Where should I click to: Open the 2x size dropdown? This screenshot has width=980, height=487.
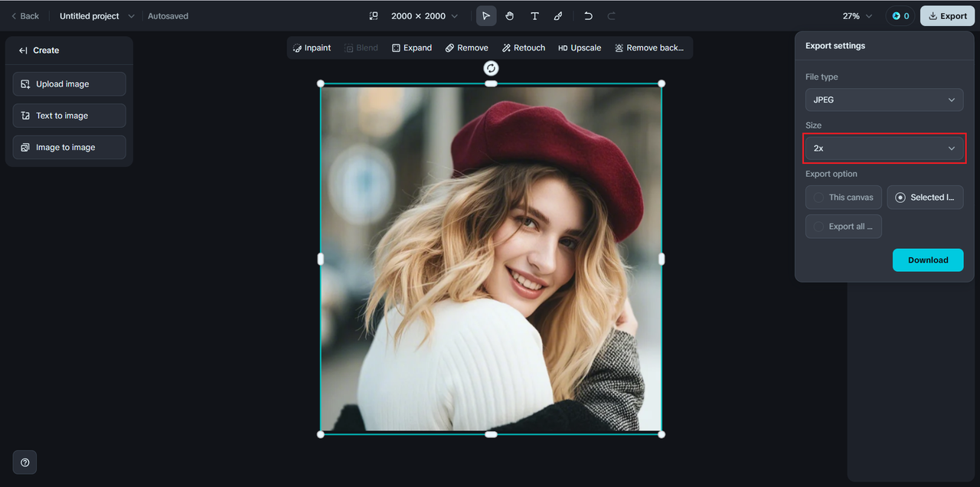click(x=884, y=148)
